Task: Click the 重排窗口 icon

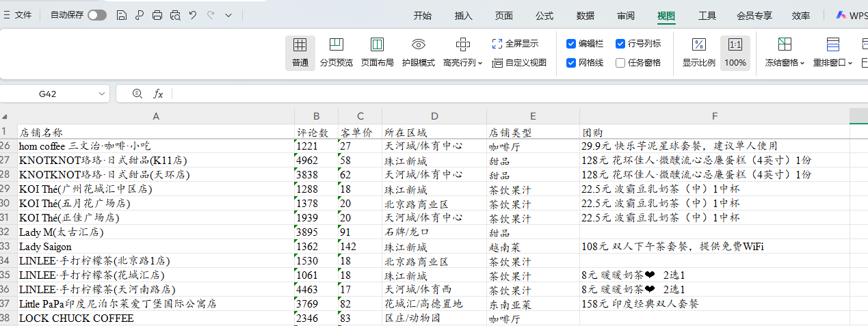Action: pyautogui.click(x=832, y=45)
